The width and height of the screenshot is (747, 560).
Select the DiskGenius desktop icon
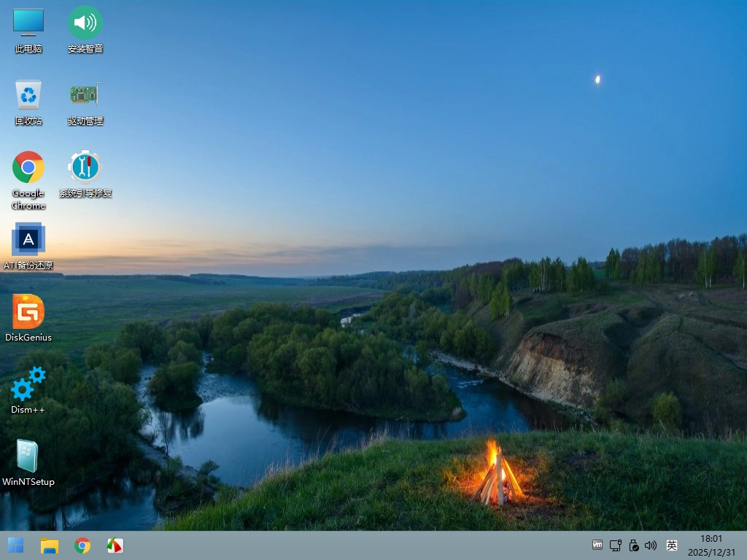click(28, 311)
